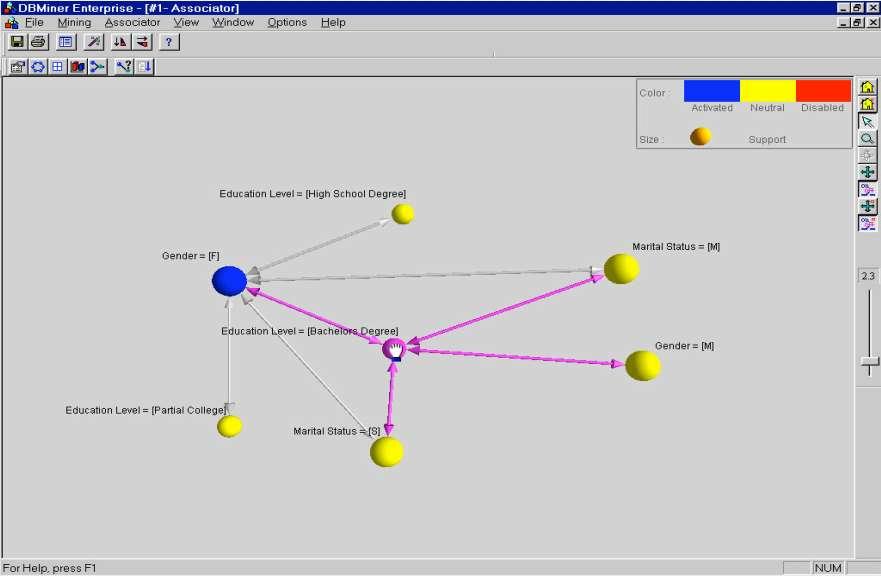Click 'For Help, press F1' status text

[x=49, y=568]
